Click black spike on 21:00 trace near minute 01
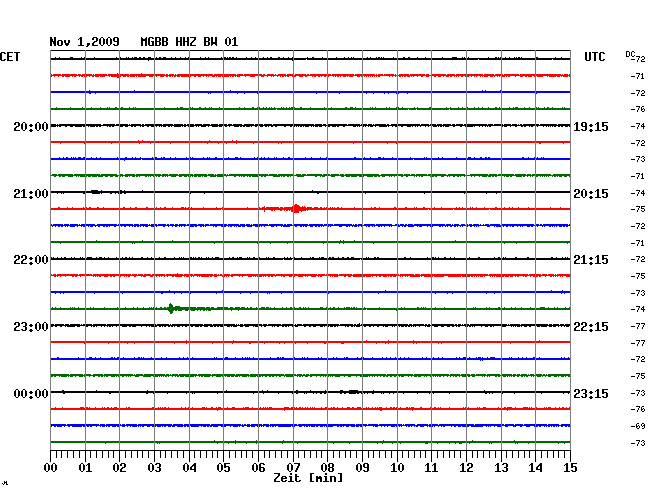The width and height of the screenshot is (650, 494). click(96, 192)
